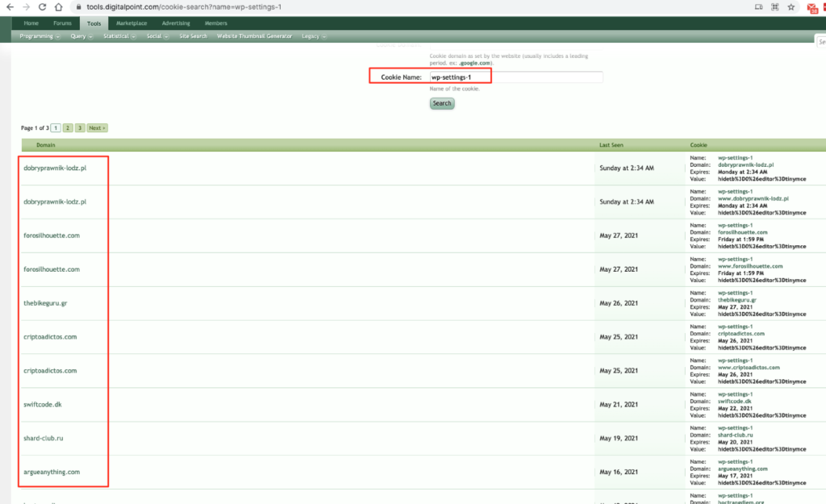Viewport: 826px width, 504px height.
Task: Open swiftcode.dk in the Domain column
Action: pos(42,405)
